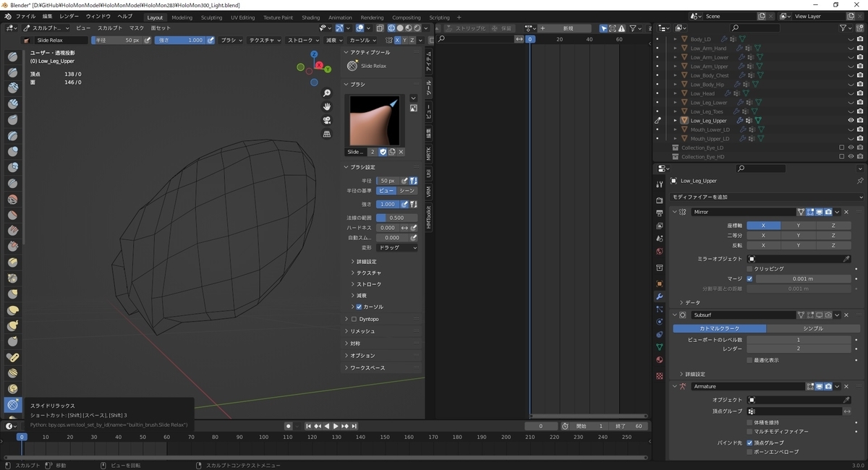Open Physics properties tab icon
The width and height of the screenshot is (868, 470).
click(x=659, y=322)
